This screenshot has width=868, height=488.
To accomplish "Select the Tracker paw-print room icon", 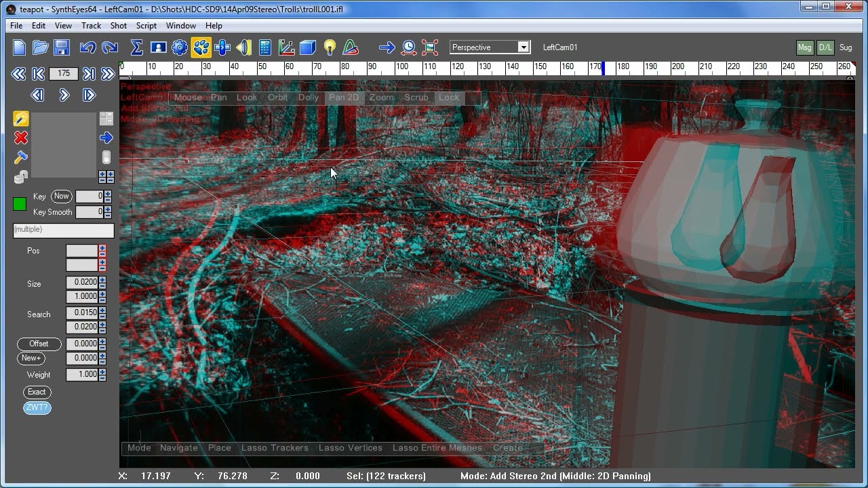I will tap(201, 47).
